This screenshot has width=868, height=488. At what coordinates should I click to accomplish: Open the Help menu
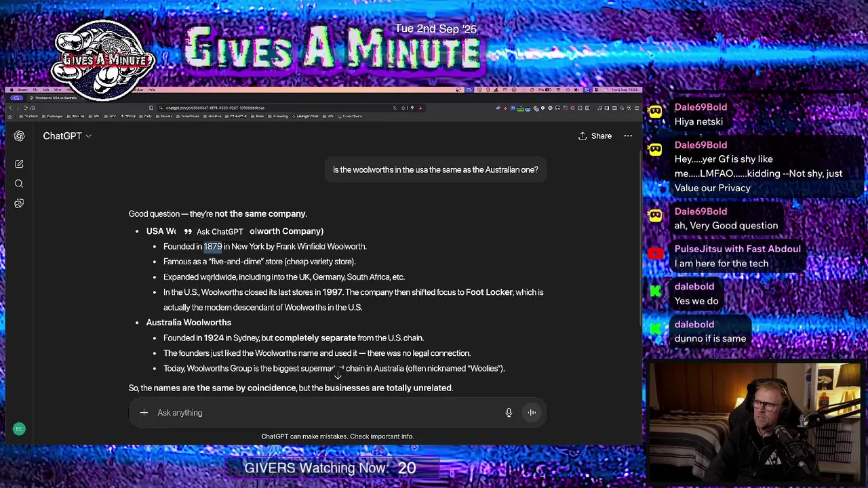152,89
